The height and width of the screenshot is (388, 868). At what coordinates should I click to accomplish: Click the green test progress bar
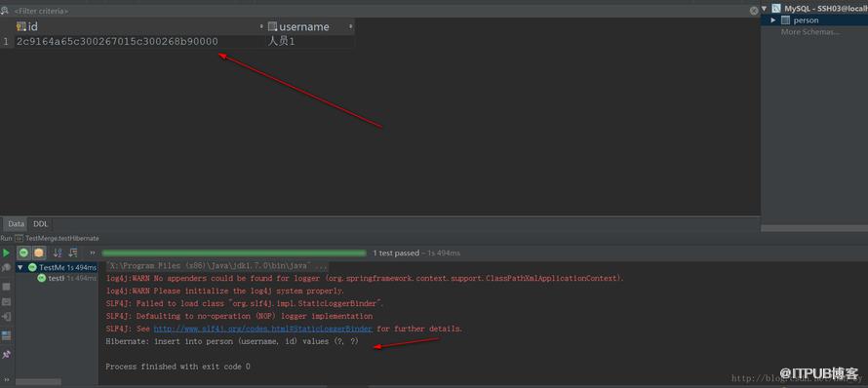pos(234,252)
